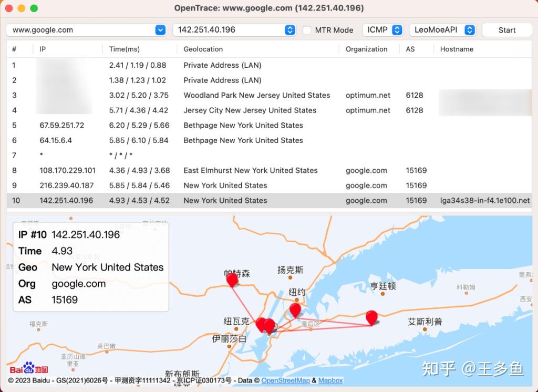Open the ICMP protocol selector
The width and height of the screenshot is (538, 392).
(383, 30)
